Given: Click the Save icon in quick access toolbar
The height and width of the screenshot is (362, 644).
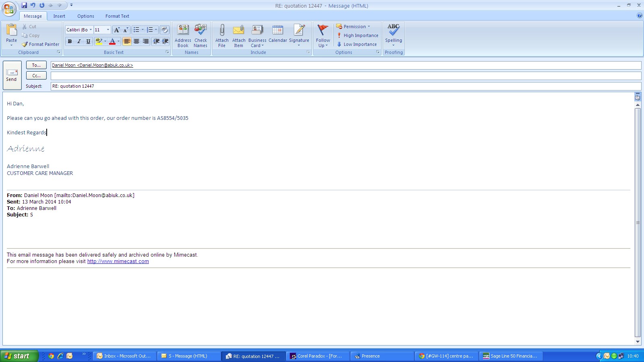Looking at the screenshot, I should pos(24,5).
